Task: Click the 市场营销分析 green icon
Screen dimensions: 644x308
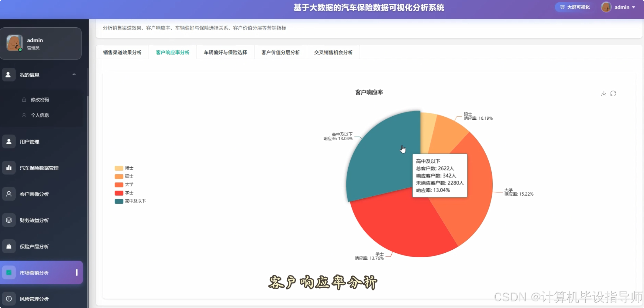Action: (x=9, y=272)
